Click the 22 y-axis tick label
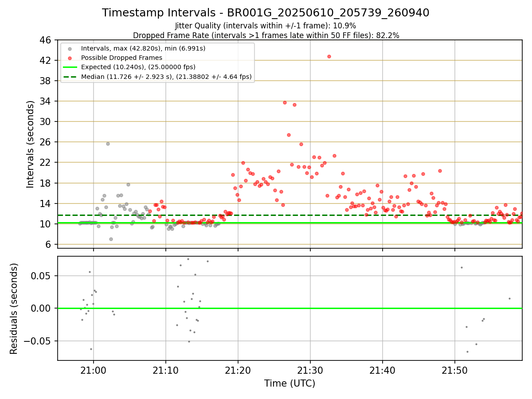Viewport: 532px width, 399px height. point(46,162)
